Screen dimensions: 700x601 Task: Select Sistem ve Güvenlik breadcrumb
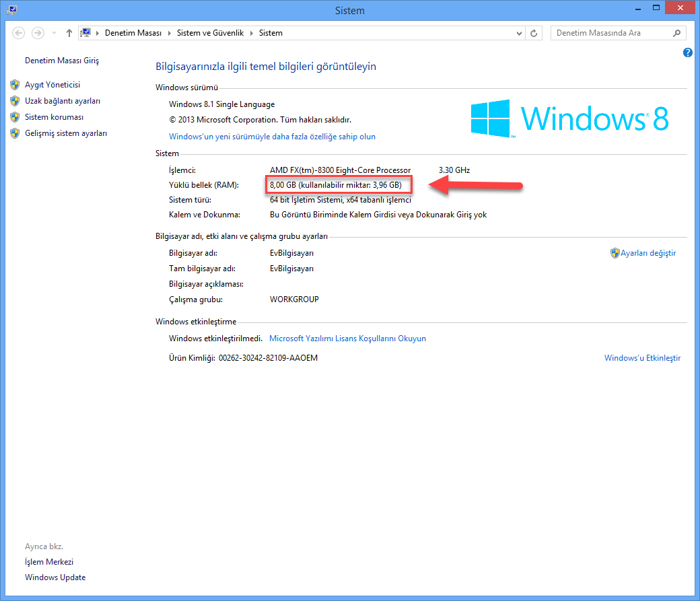pyautogui.click(x=210, y=33)
